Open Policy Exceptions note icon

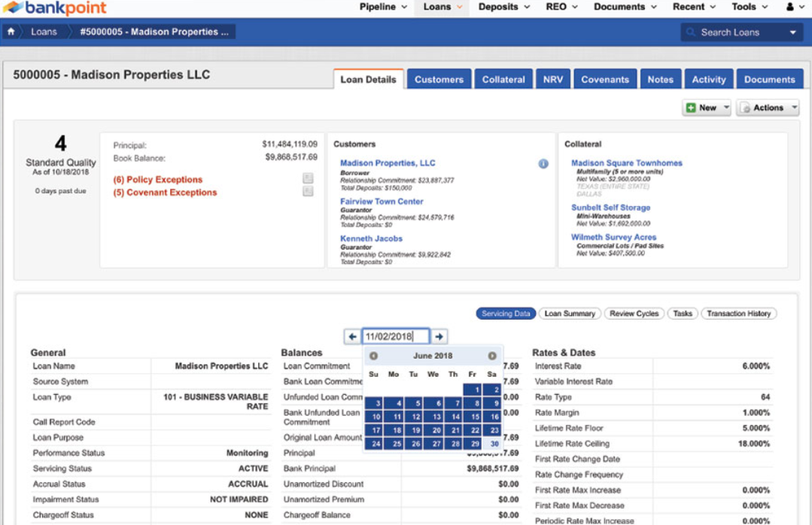pyautogui.click(x=308, y=178)
